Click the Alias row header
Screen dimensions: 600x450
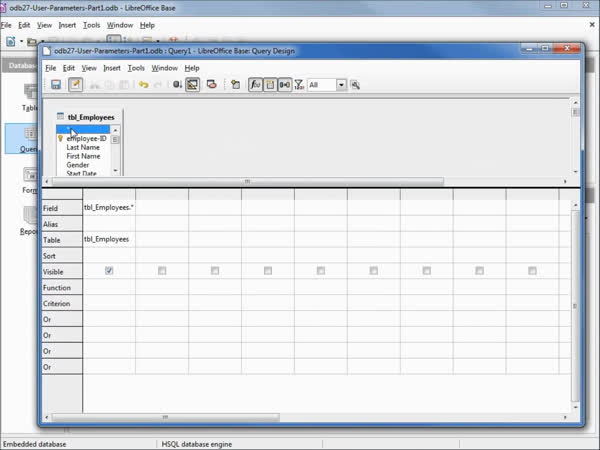pos(62,224)
